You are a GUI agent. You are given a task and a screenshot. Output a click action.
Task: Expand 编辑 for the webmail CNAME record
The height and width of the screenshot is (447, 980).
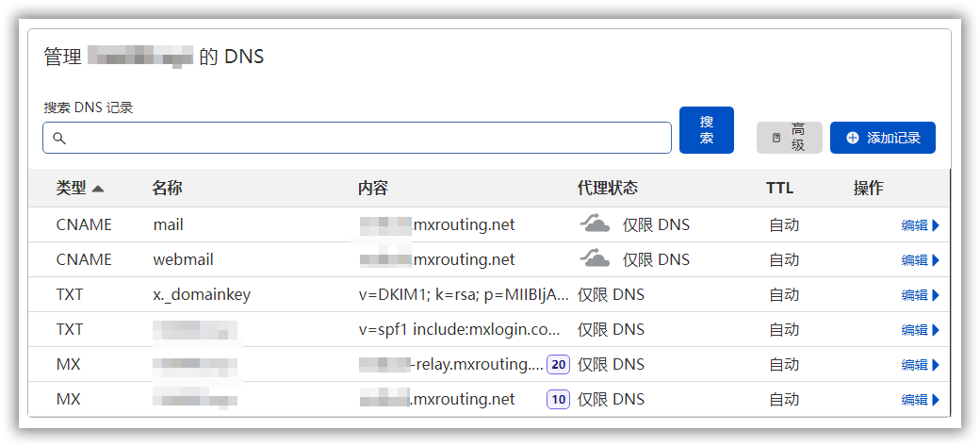pyautogui.click(x=921, y=260)
